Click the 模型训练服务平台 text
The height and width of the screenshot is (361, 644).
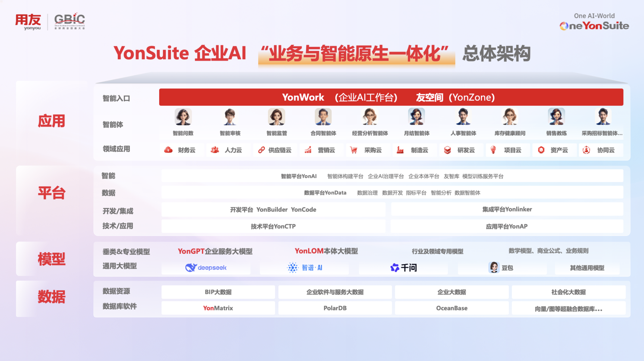tap(483, 176)
